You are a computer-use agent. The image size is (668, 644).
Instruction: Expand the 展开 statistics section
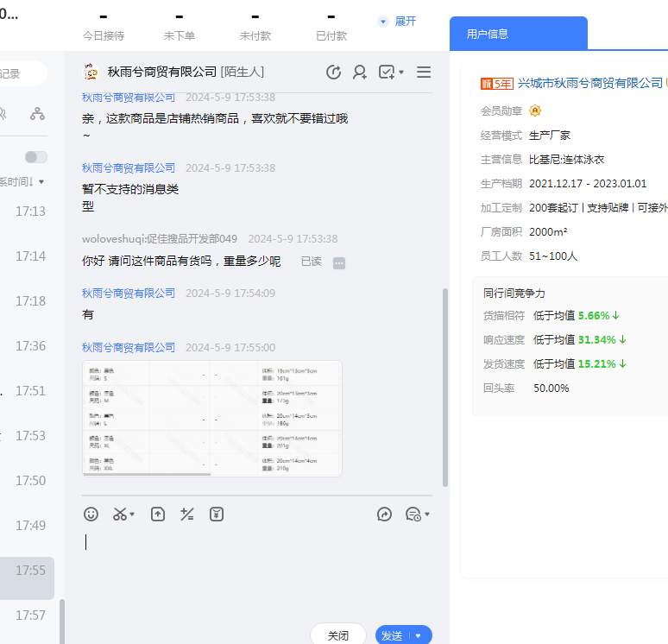point(398,21)
